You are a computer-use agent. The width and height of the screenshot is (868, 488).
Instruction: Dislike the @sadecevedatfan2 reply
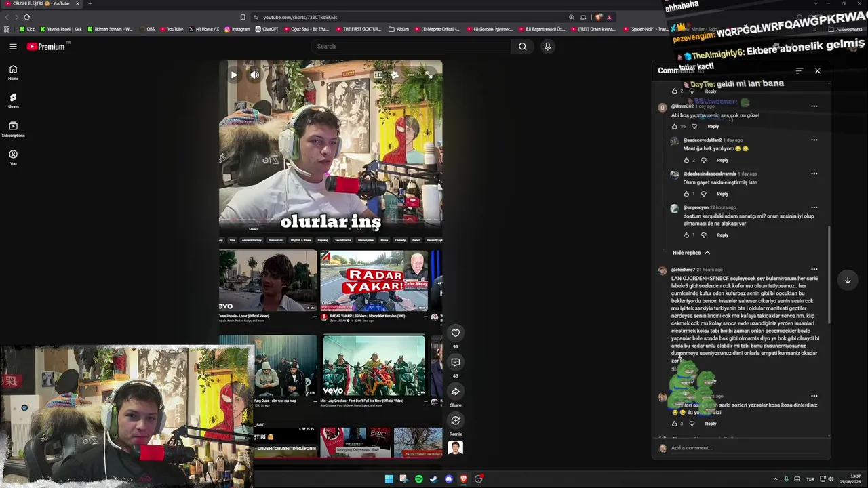point(704,160)
